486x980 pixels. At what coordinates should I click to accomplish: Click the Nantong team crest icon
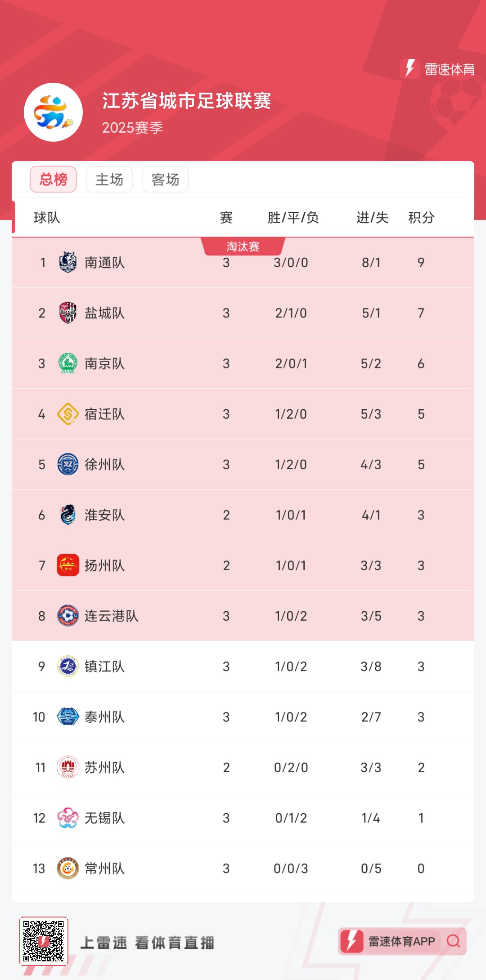pyautogui.click(x=68, y=262)
